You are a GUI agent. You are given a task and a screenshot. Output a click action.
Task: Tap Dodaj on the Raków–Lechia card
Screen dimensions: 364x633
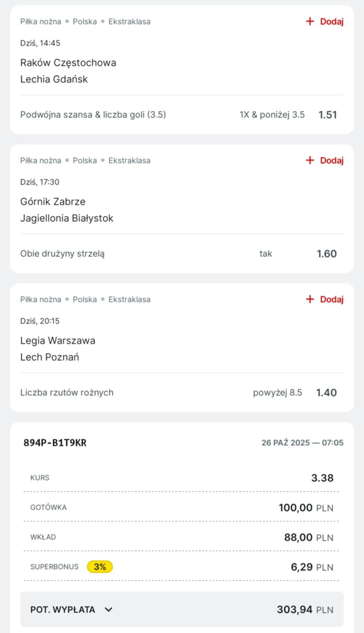click(331, 22)
